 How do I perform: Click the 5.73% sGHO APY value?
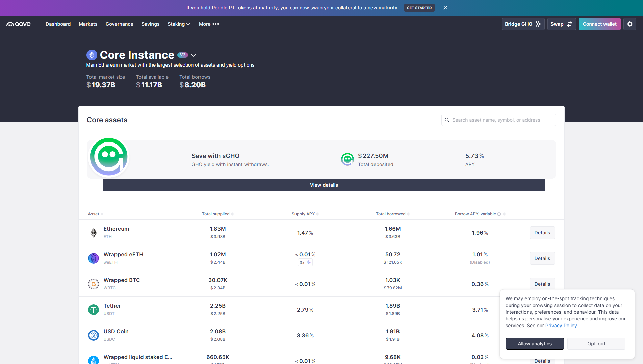474,156
